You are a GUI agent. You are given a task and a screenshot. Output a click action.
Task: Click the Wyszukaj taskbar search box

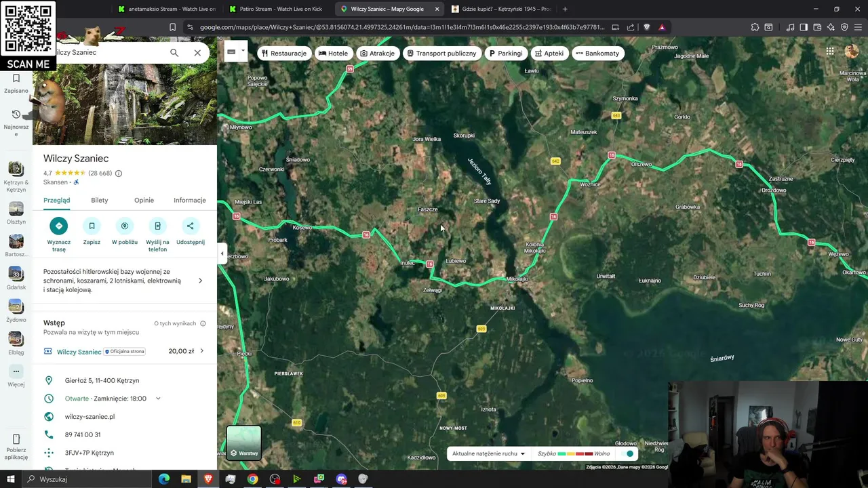pos(87,479)
